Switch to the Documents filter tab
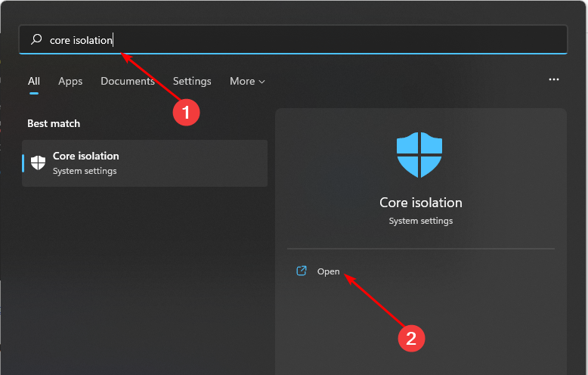588x375 pixels. click(128, 81)
